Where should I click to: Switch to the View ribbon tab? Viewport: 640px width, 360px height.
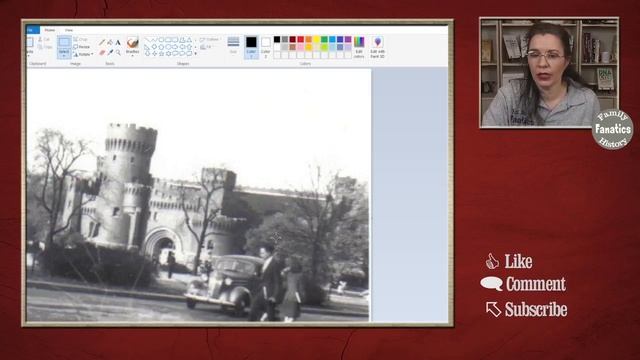tap(69, 30)
